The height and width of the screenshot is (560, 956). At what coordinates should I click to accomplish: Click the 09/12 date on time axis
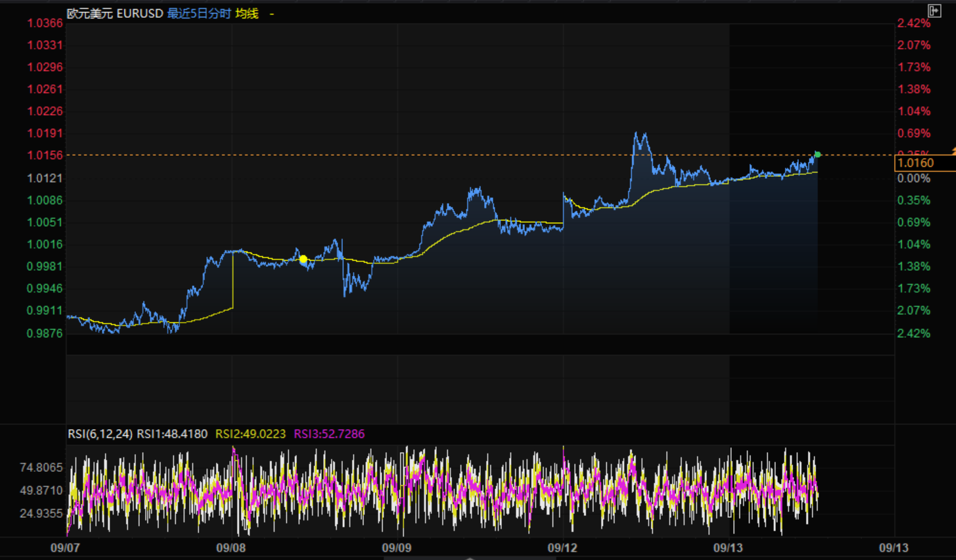(562, 548)
